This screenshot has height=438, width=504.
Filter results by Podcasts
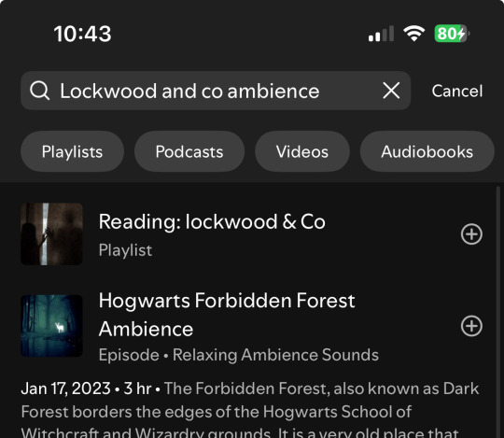[x=189, y=151]
